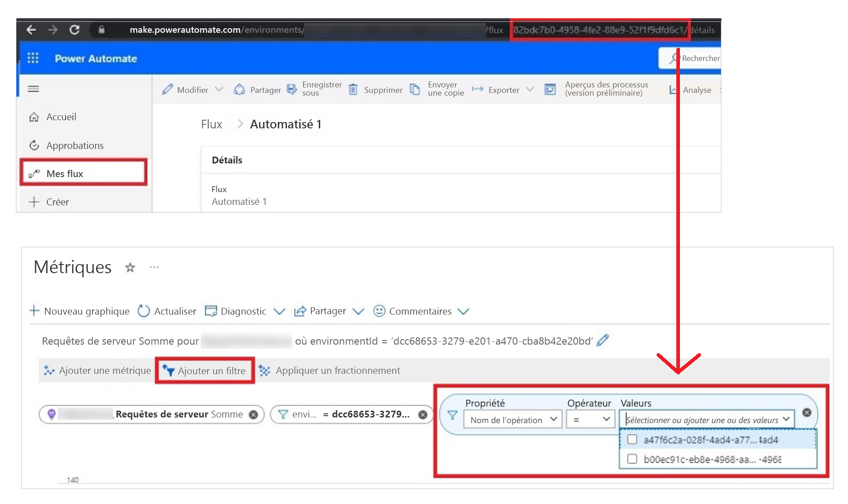Expand the Exporter dropdown chevron
Screen dimensions: 848x504
point(530,89)
